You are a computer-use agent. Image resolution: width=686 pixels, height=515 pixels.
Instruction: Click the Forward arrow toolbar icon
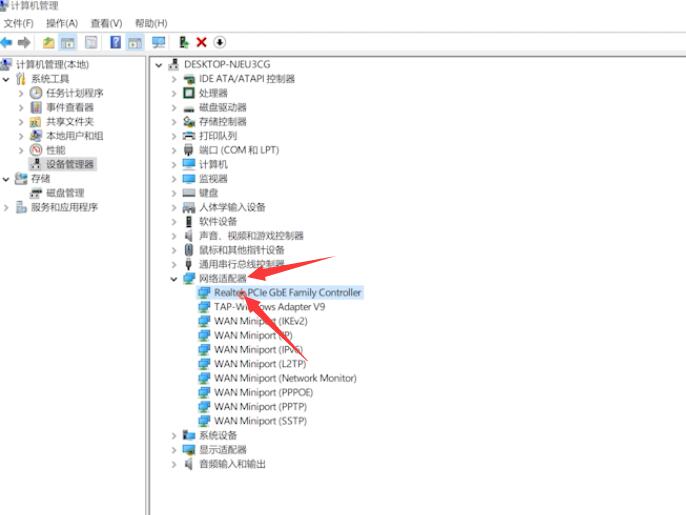pos(24,42)
